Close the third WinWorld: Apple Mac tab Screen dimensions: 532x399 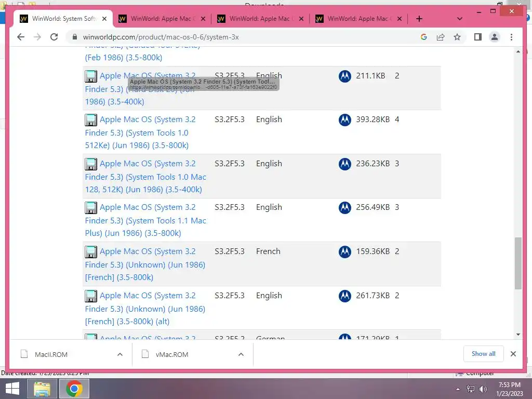(x=301, y=19)
